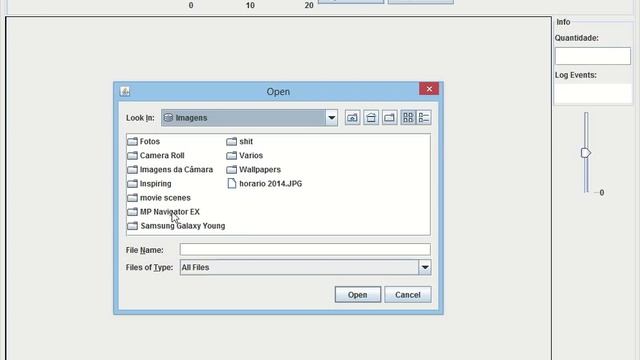Viewport: 640px width, 360px height.
Task: Select the Fotos folder
Action: pyautogui.click(x=144, y=141)
